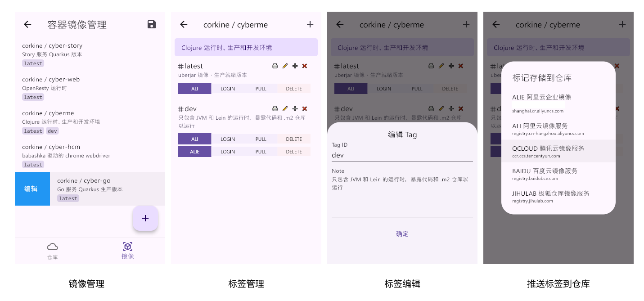Screen dimensions: 644x301
Task: Tap the red X to remove the latest tag
Action: pos(305,66)
